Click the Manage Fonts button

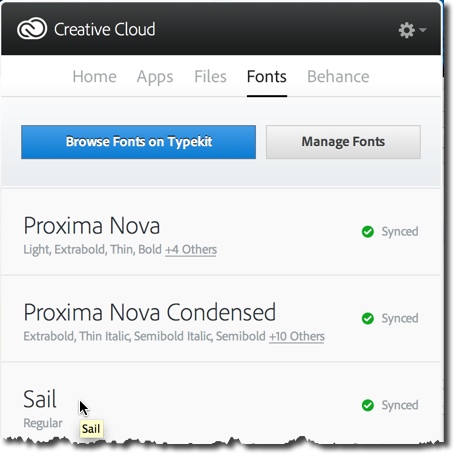pyautogui.click(x=343, y=142)
